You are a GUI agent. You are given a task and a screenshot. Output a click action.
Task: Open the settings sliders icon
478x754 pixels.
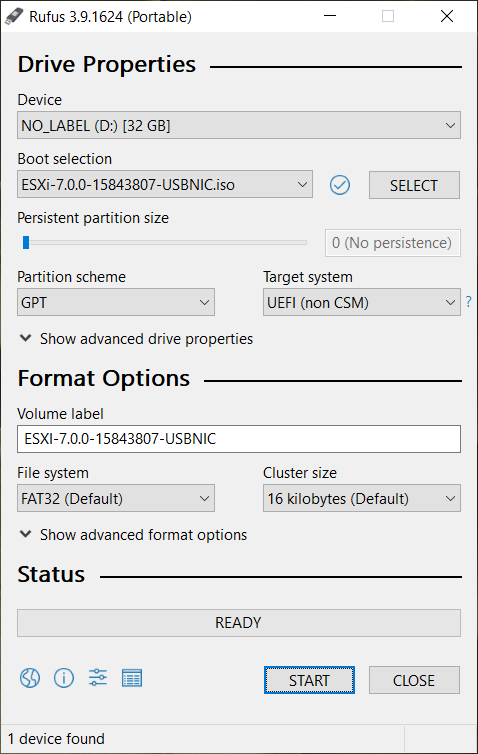[x=98, y=678]
